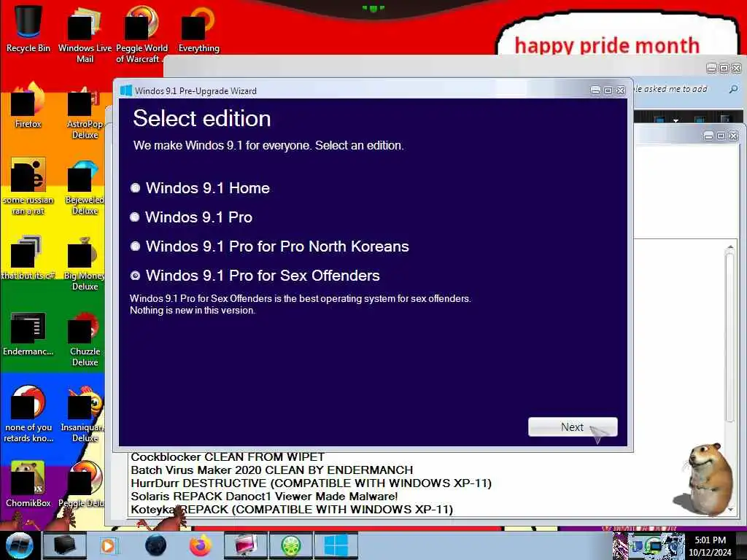The image size is (747, 560).
Task: Open the media player taskbar icon
Action: click(x=108, y=545)
